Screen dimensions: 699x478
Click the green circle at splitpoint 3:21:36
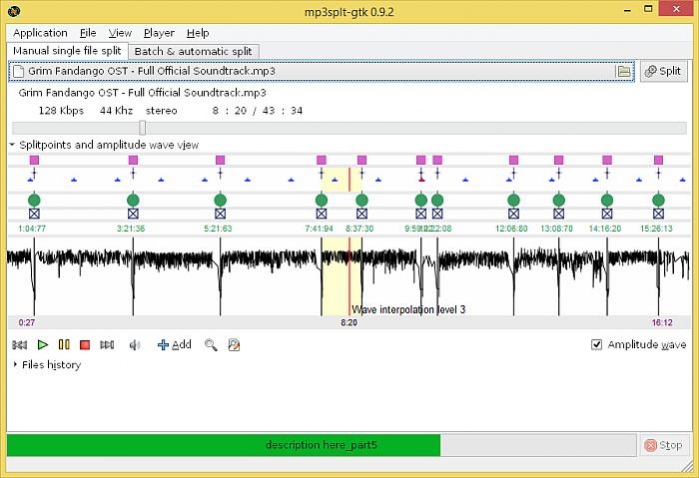click(133, 200)
